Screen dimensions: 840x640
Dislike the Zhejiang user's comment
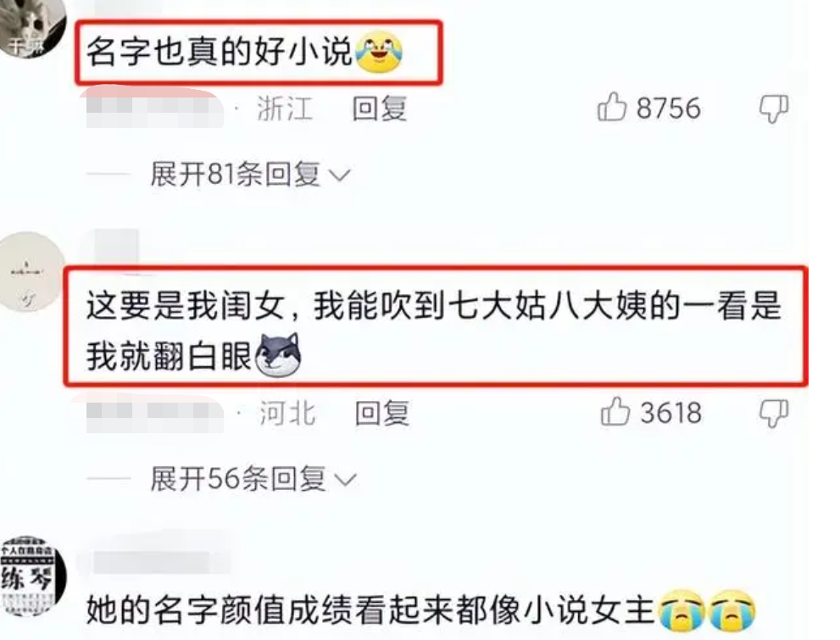click(774, 109)
